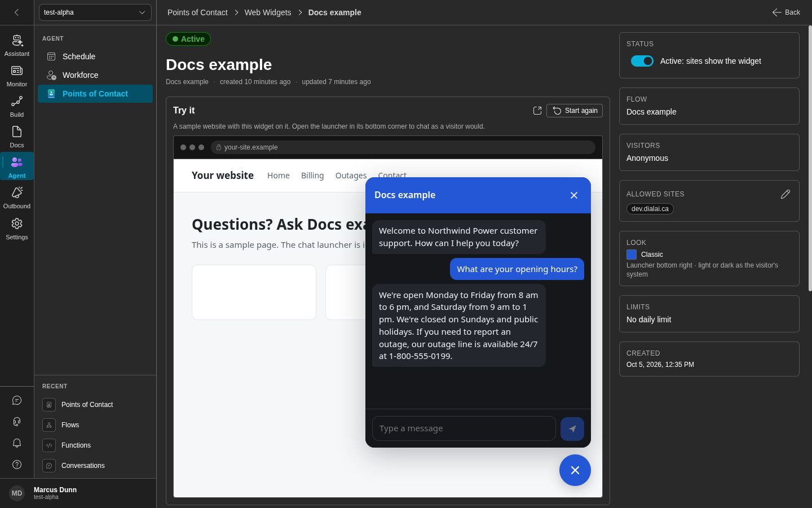Screen dimensions: 812x508
Task: Click the Workforce people icon
Action: pyautogui.click(x=51, y=75)
